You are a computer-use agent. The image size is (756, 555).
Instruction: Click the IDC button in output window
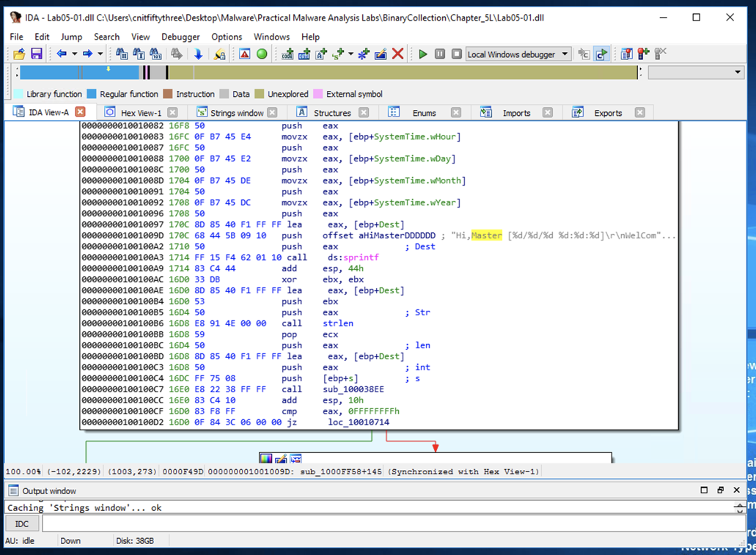click(22, 523)
